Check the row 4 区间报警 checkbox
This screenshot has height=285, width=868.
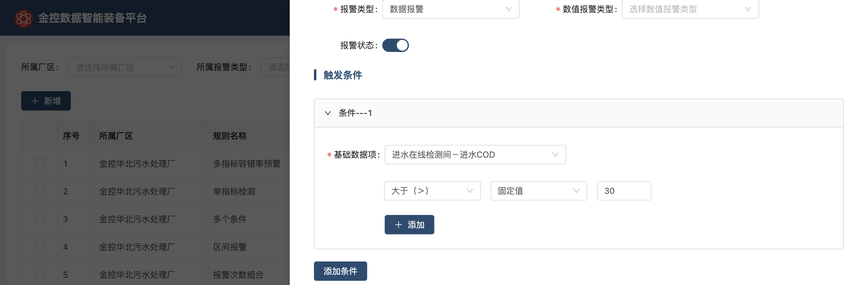coord(40,247)
